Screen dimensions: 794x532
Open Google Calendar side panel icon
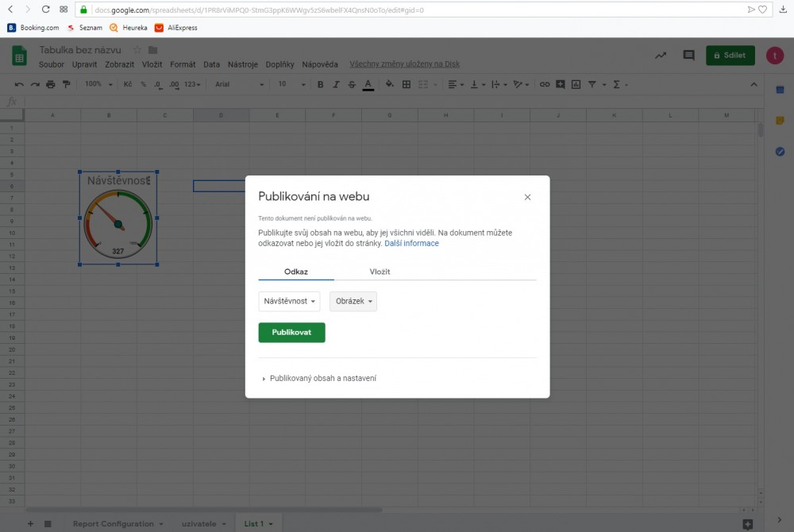780,90
